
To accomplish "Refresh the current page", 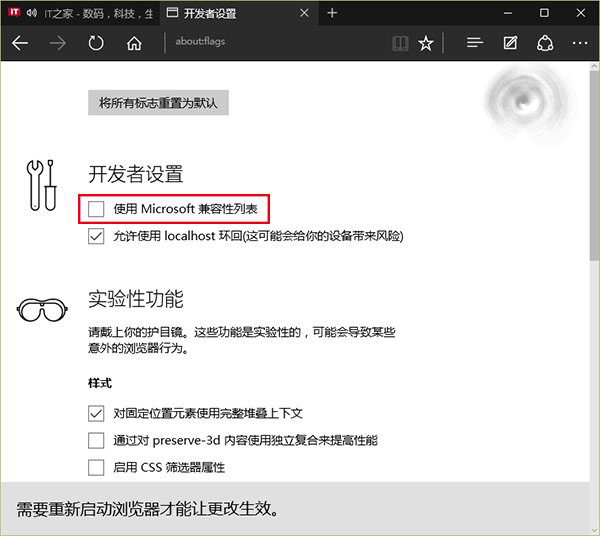I will coord(96,43).
